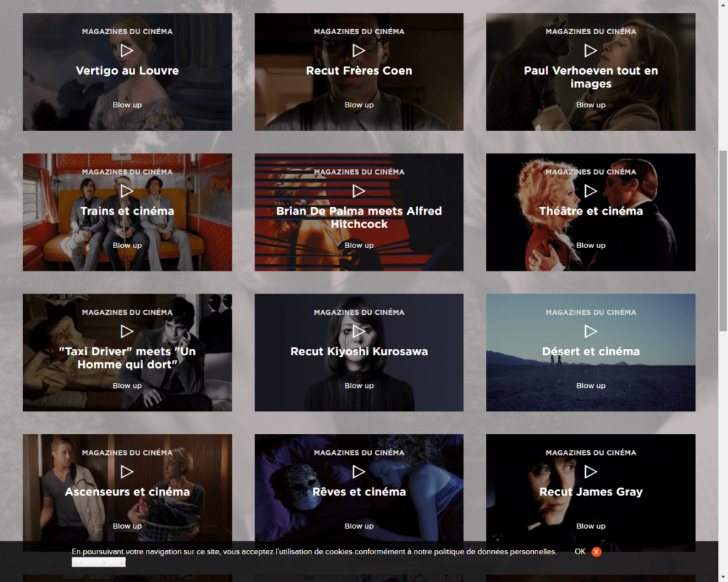This screenshot has width=728, height=582.
Task: Click Blow up under Désert et cinéma
Action: point(591,386)
